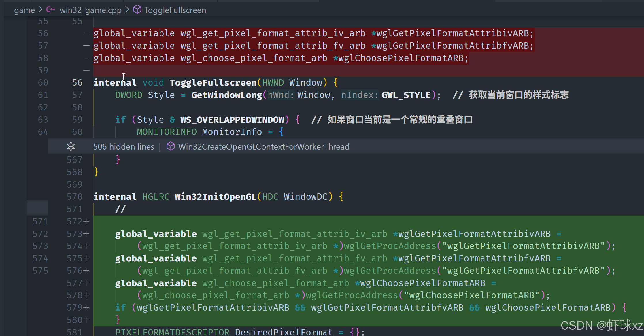Click the plus marker on modified line 580

coord(86,320)
